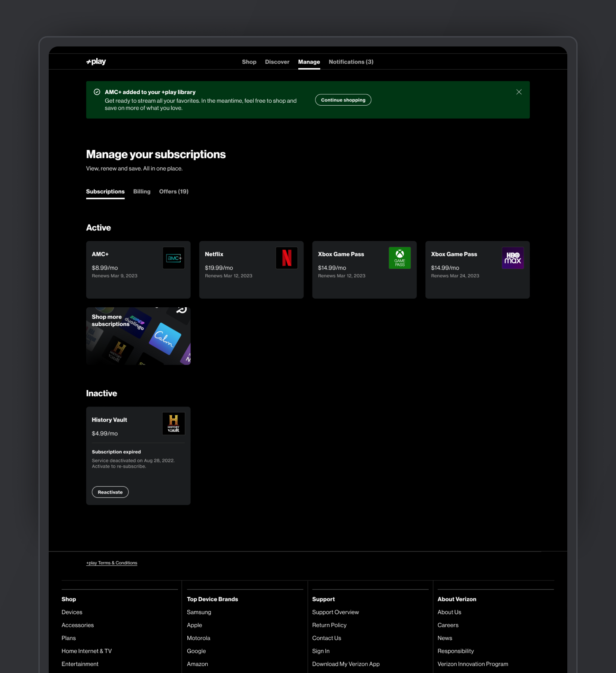Open the Careers footer link
The width and height of the screenshot is (616, 673).
pos(448,625)
